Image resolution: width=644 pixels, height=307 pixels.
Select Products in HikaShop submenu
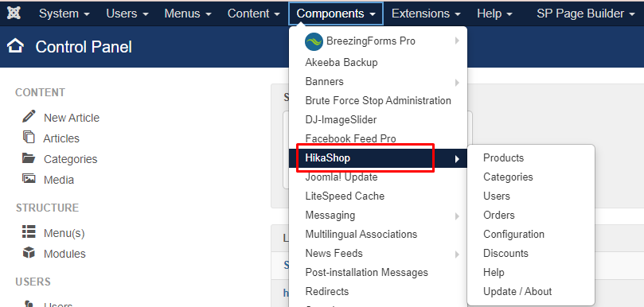tap(504, 158)
